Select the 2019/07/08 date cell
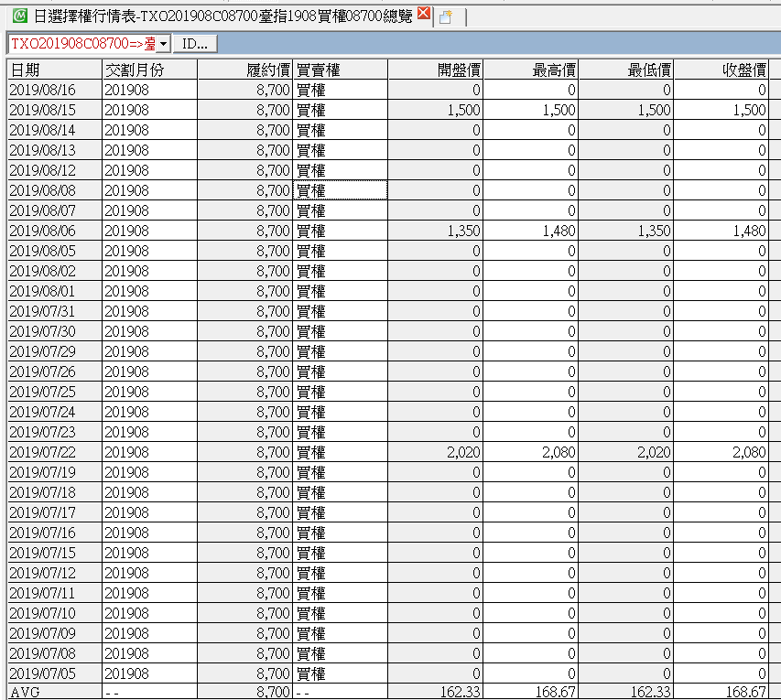This screenshot has width=781, height=700. pos(54,653)
